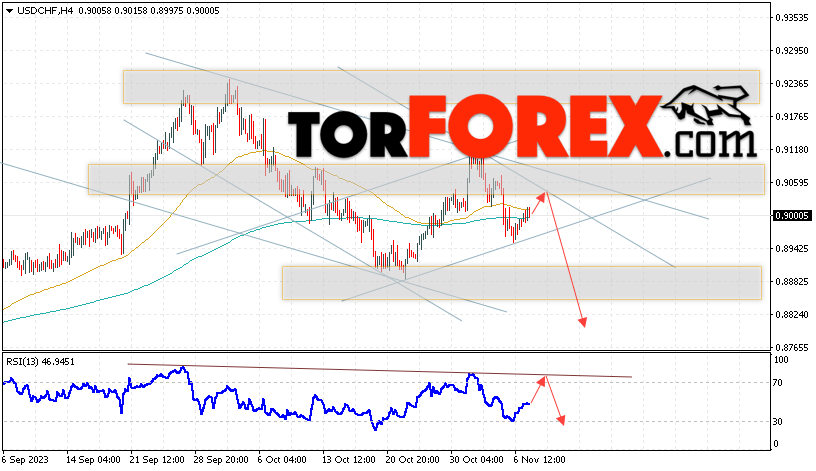Select the current price label 0.90005
The height and width of the screenshot is (471, 816).
(x=792, y=215)
